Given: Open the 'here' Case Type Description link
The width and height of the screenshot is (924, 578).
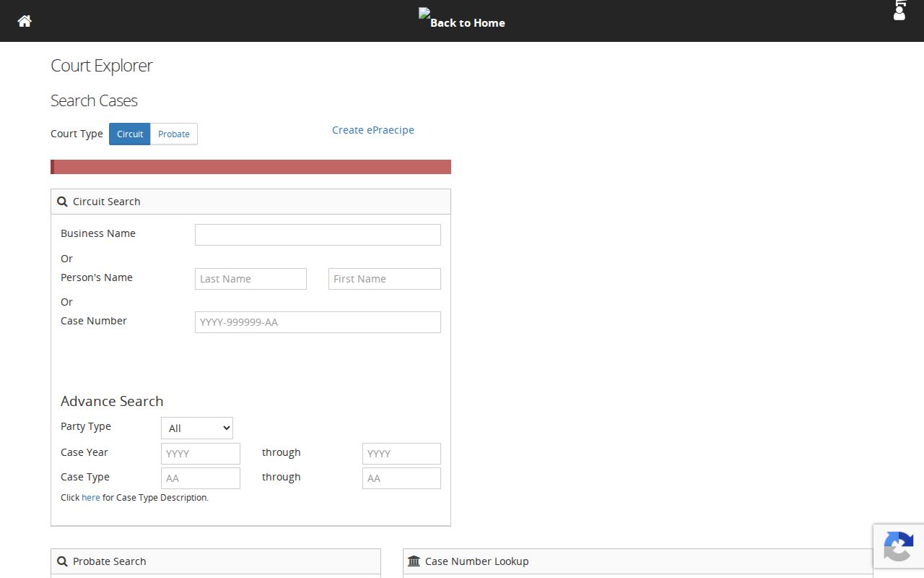Looking at the screenshot, I should (x=91, y=497).
